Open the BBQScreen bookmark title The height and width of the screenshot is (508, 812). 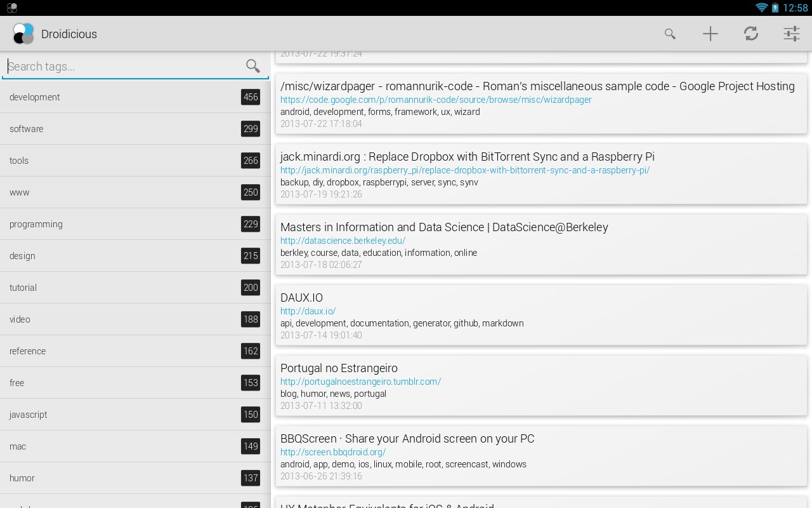tap(407, 439)
